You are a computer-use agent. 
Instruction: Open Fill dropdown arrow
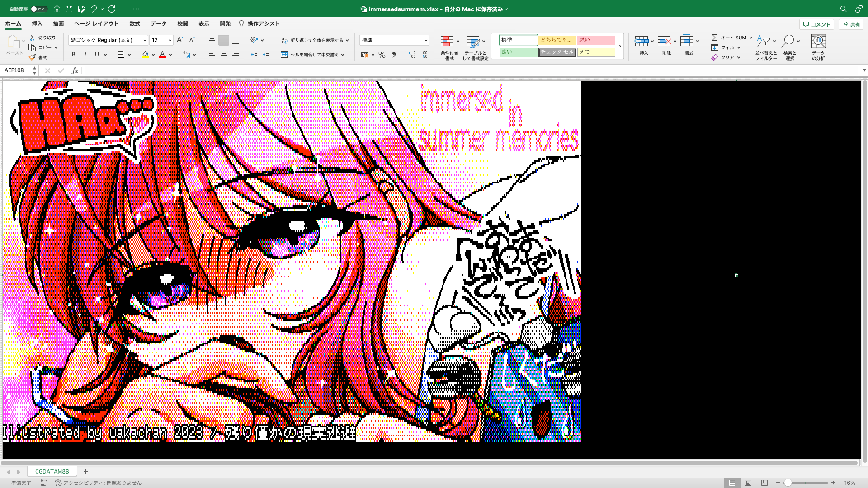739,47
